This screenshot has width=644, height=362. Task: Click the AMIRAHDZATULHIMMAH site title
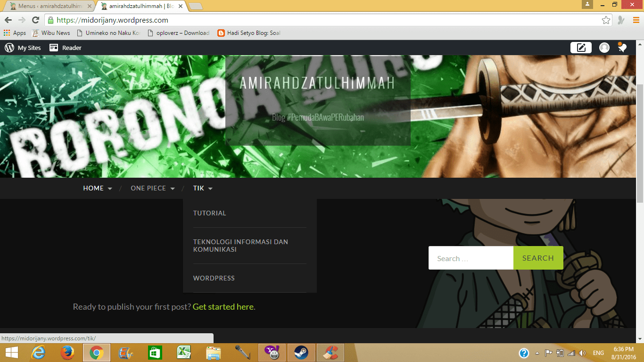coord(317,83)
